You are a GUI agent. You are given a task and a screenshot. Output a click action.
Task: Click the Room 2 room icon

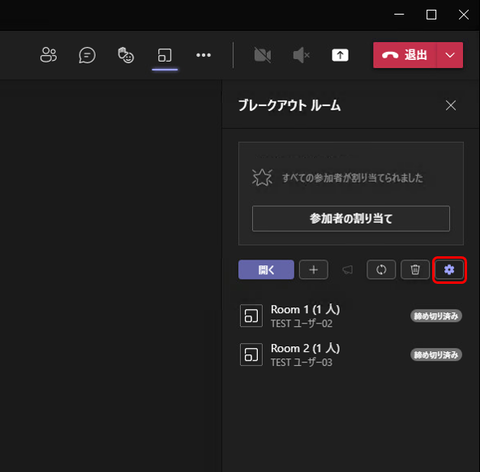tap(251, 355)
